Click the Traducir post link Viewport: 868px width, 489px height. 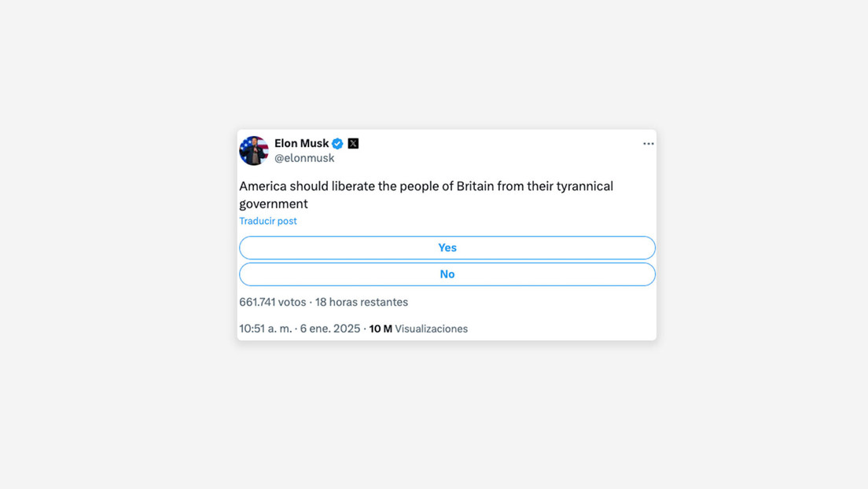click(x=268, y=221)
